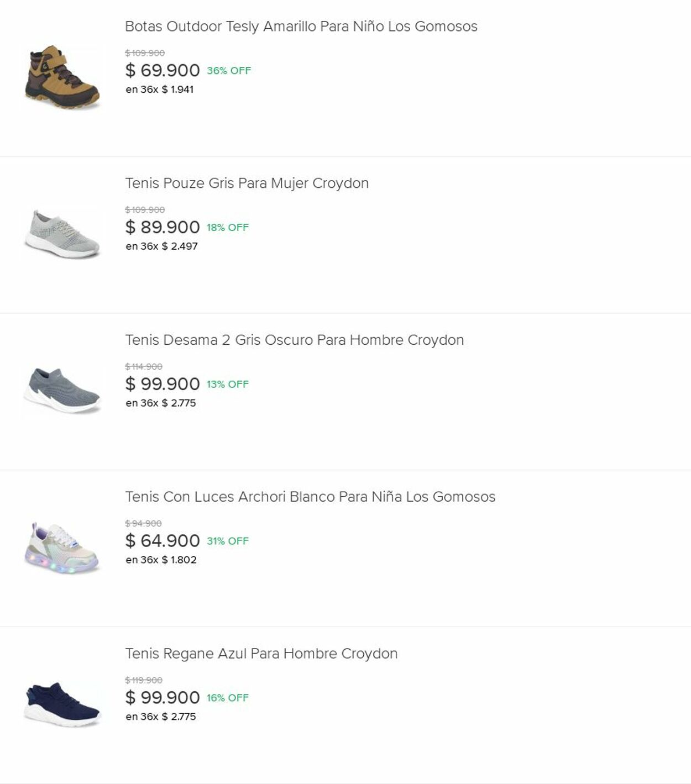
Task: Click installment text en 36x $ 2.497
Action: [161, 246]
